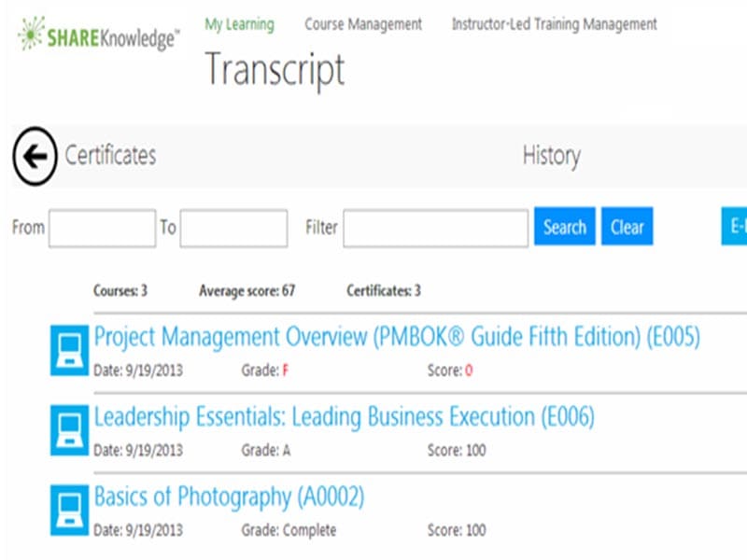Image resolution: width=747 pixels, height=560 pixels.
Task: Switch to the History section
Action: point(551,156)
